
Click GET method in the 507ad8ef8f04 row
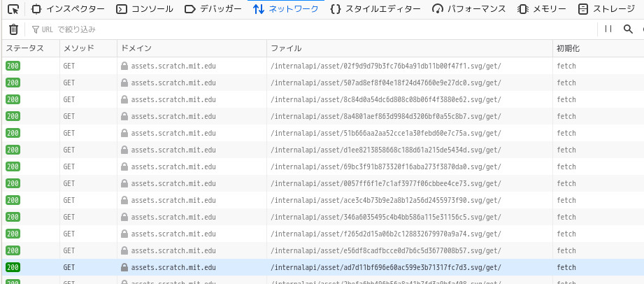click(x=69, y=83)
